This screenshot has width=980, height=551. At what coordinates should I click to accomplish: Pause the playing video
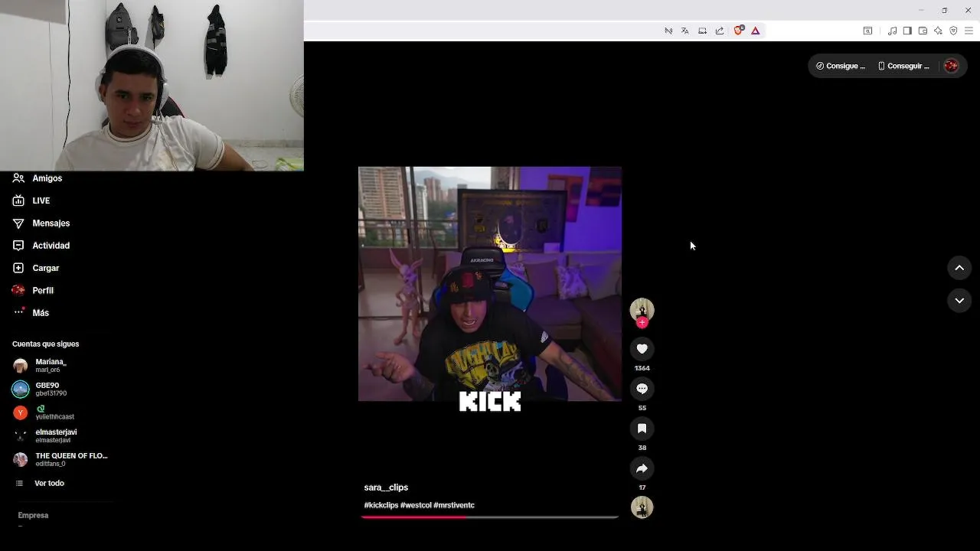pyautogui.click(x=490, y=284)
